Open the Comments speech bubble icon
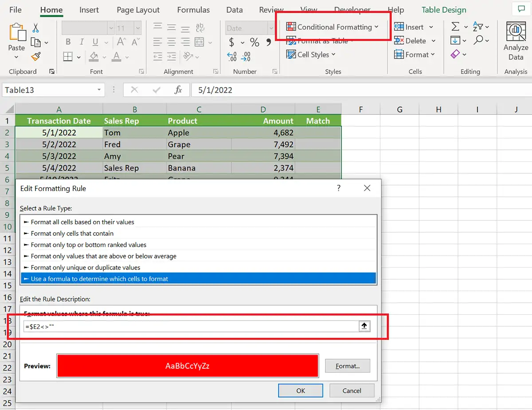 click(x=521, y=9)
